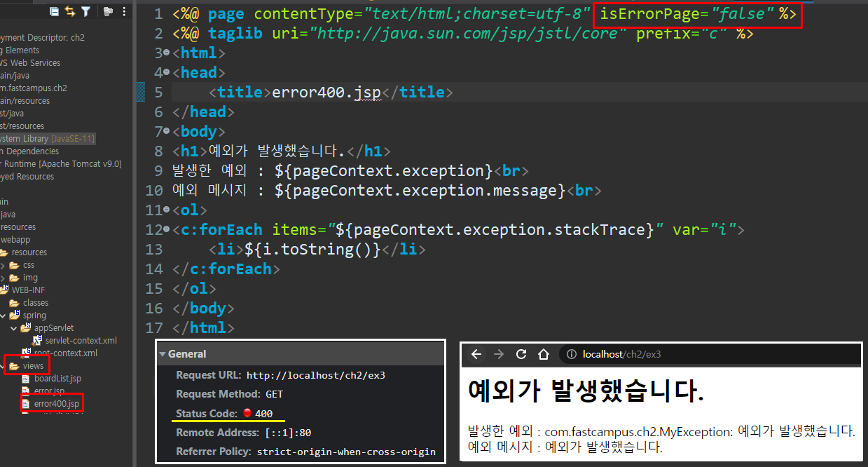Image resolution: width=868 pixels, height=467 pixels.
Task: Click the error400.jsp file icon
Action: (27, 404)
